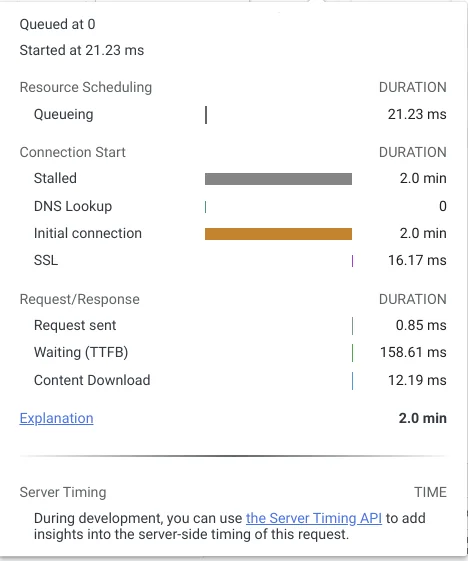This screenshot has width=468, height=561.
Task: Select the Queueing row label
Action: pos(64,114)
